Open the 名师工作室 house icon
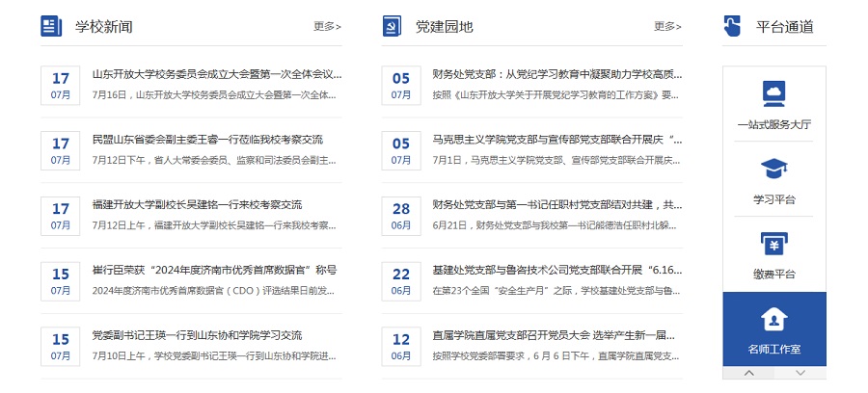Image resolution: width=868 pixels, height=393 pixels. (773, 319)
